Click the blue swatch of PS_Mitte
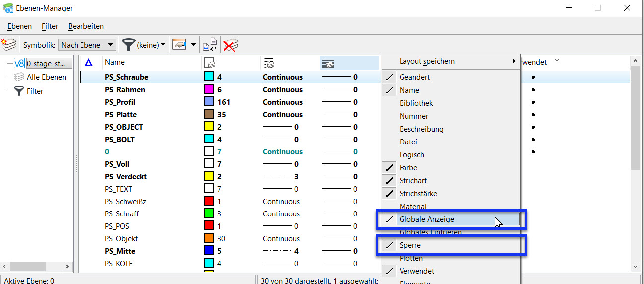The width and height of the screenshot is (644, 284). pyautogui.click(x=209, y=251)
